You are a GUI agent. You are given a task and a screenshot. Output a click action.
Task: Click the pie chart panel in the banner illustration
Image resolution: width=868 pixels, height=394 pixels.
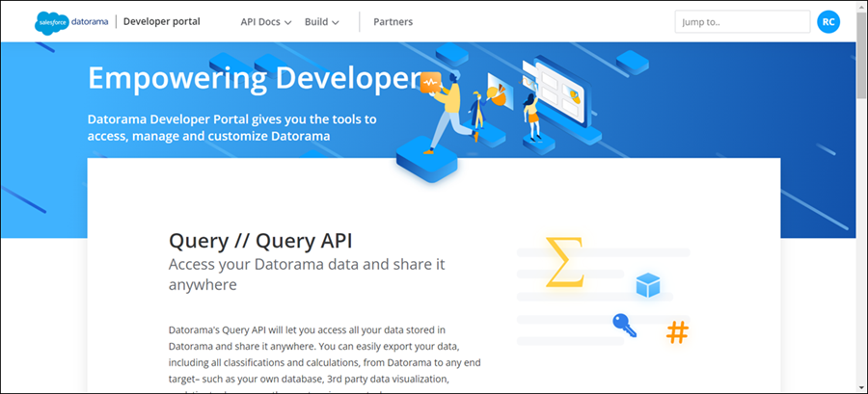point(498,91)
